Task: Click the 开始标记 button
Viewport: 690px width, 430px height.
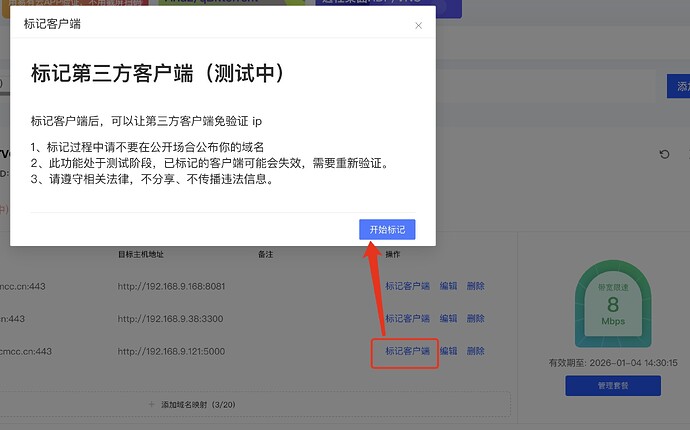Action: click(387, 230)
